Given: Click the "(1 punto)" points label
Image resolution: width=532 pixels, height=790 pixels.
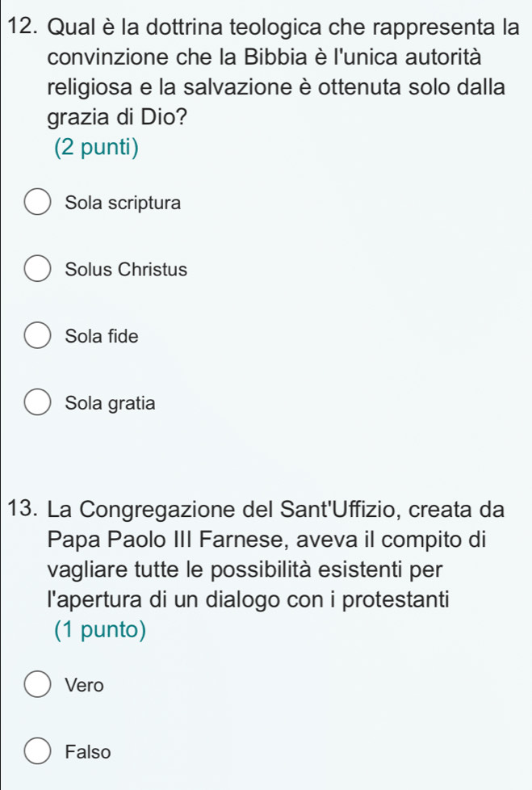Looking at the screenshot, I should (98, 630).
